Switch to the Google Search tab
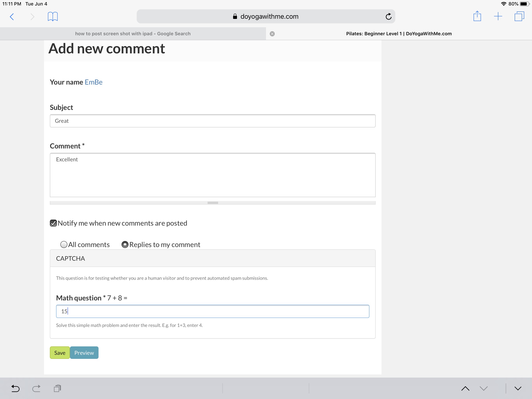 click(x=133, y=34)
